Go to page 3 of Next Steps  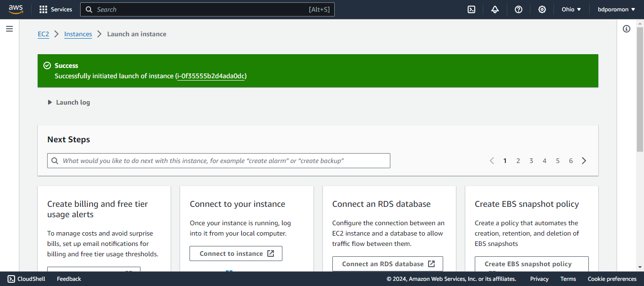(531, 161)
